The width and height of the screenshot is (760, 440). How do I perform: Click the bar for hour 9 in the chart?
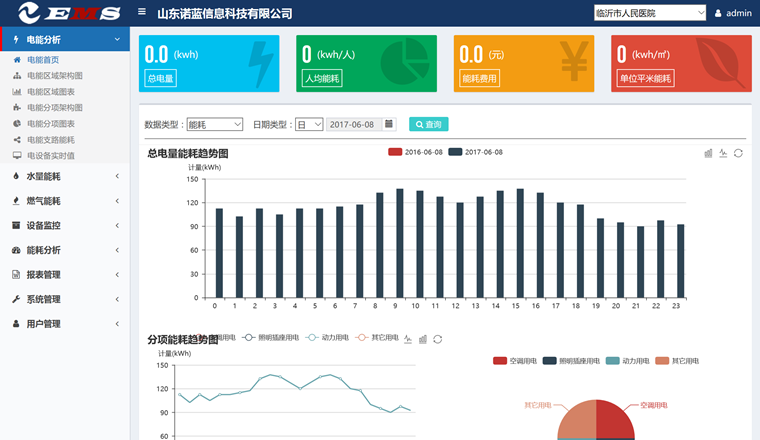(399, 243)
